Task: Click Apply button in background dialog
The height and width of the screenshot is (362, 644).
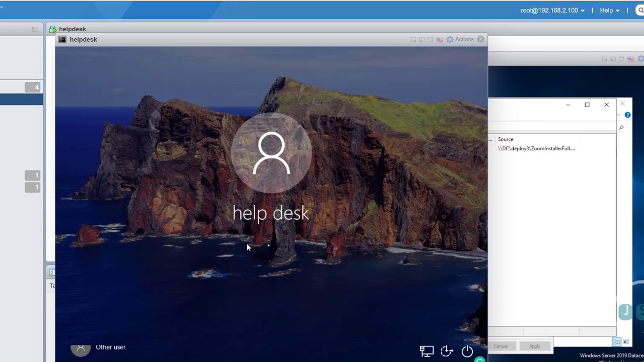Action: (534, 346)
